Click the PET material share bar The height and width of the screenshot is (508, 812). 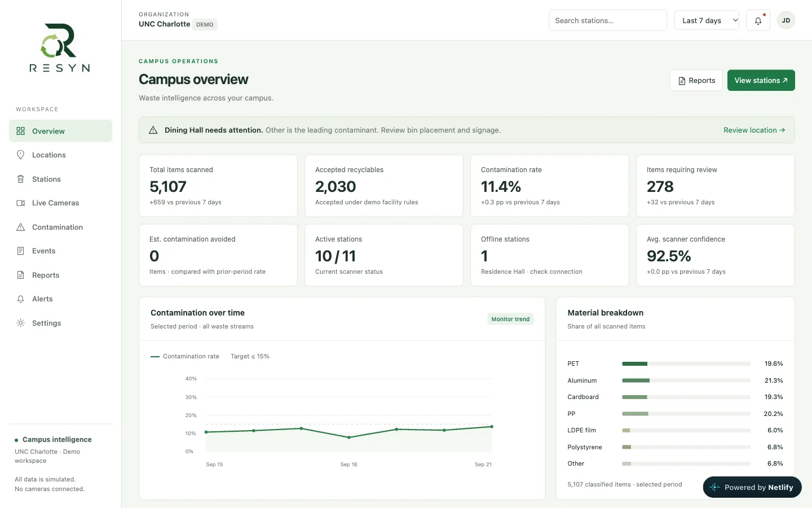point(686,364)
